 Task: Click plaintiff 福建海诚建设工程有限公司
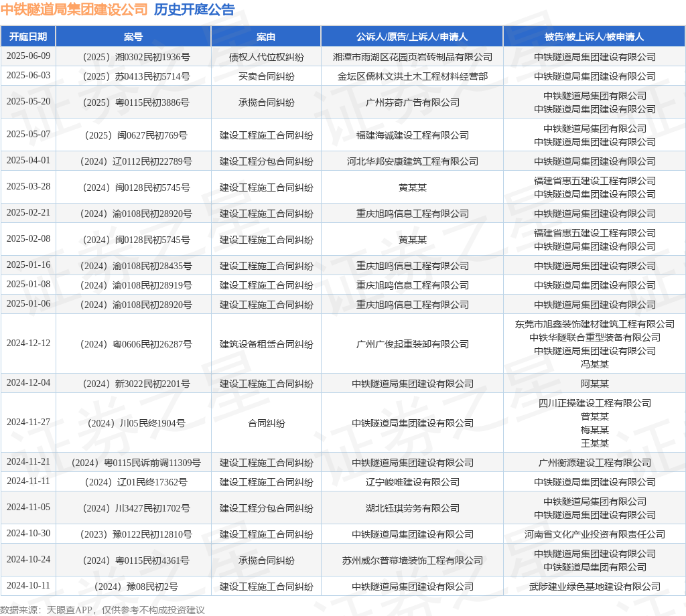tap(412, 135)
